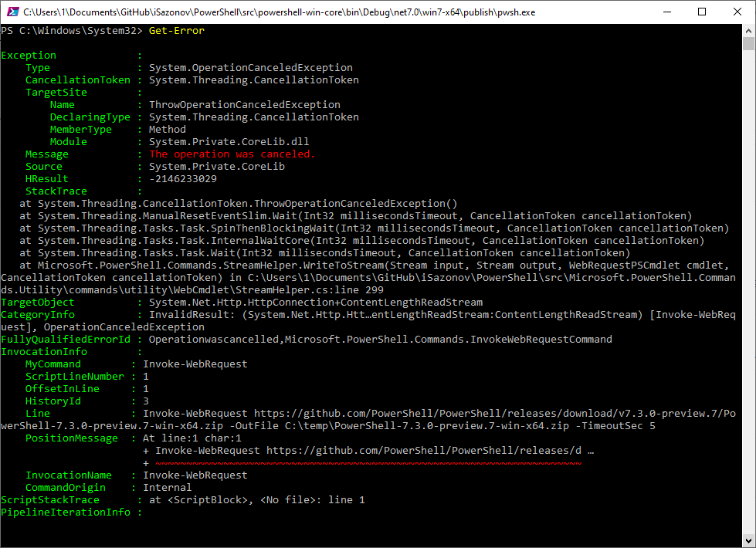The height and width of the screenshot is (548, 756).
Task: Click the ManualResetEventSlim.Wait stack trace line
Action: coord(356,216)
